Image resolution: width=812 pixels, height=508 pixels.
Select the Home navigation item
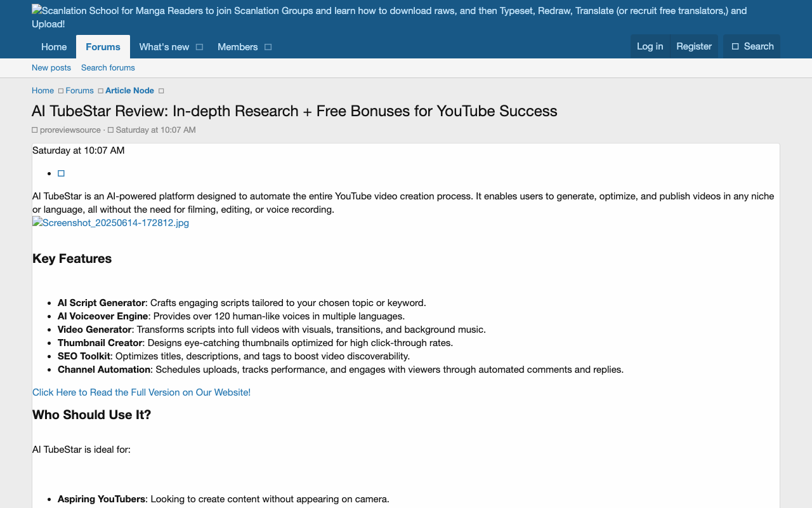click(54, 46)
